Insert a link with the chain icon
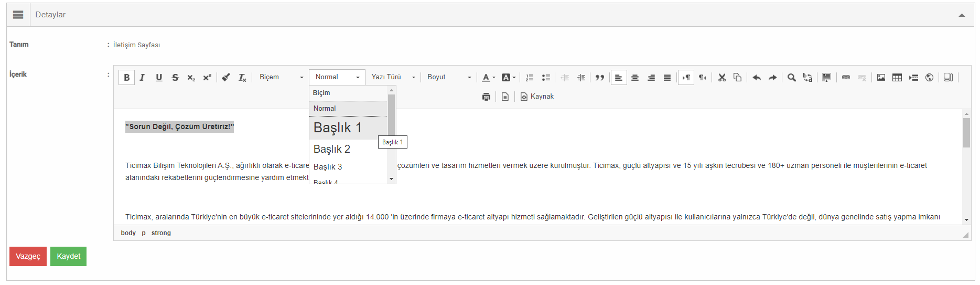This screenshot has height=285, width=980. tap(846, 77)
